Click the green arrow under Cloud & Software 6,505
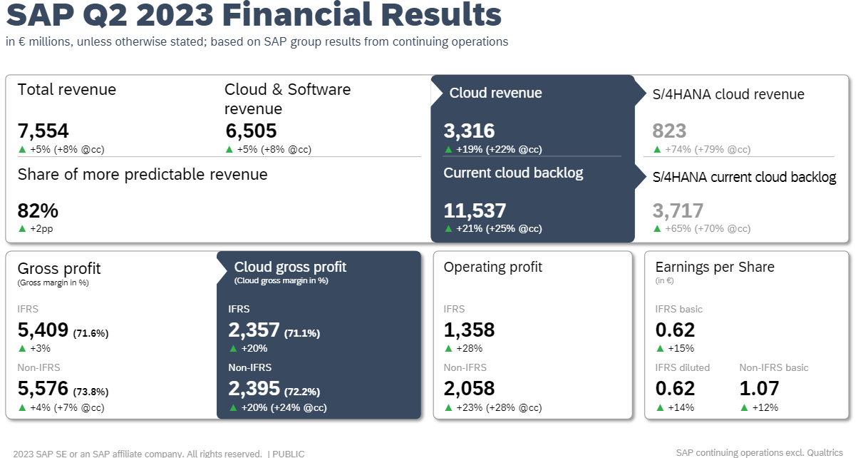Image resolution: width=868 pixels, height=458 pixels. click(x=229, y=149)
